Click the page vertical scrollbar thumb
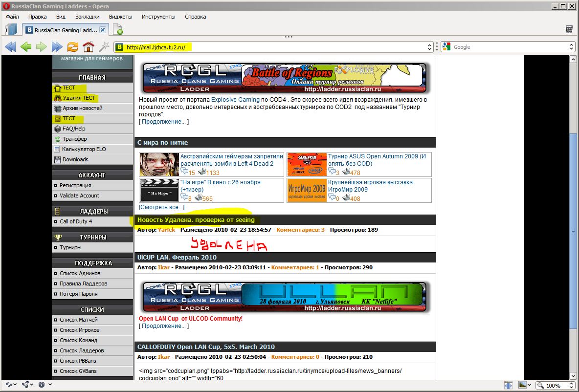This screenshot has width=579, height=392. [x=573, y=231]
